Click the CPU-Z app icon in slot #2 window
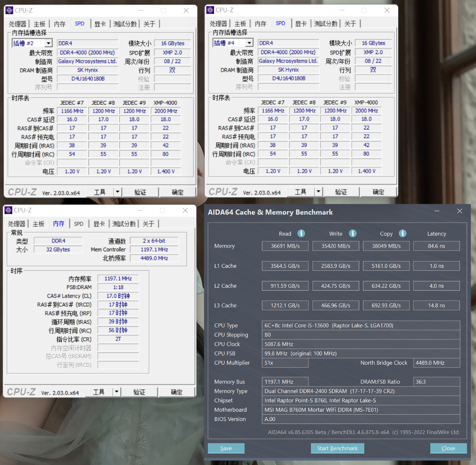 tap(9, 10)
